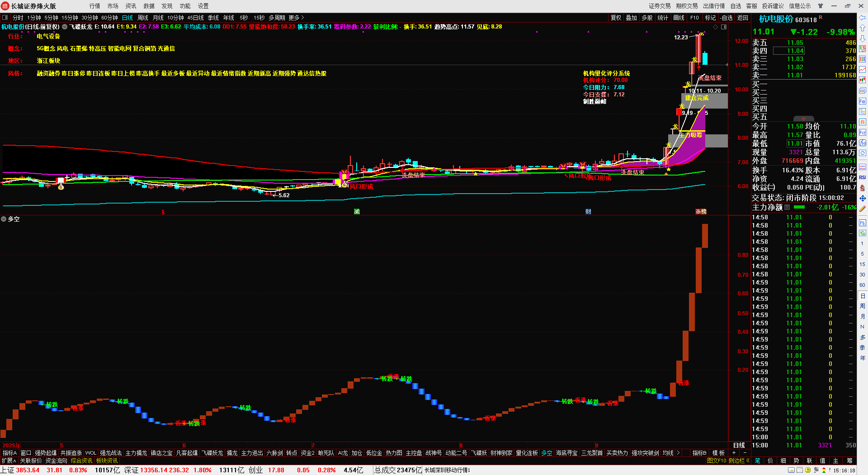Toggle the 标记 mark option

pyautogui.click(x=711, y=18)
